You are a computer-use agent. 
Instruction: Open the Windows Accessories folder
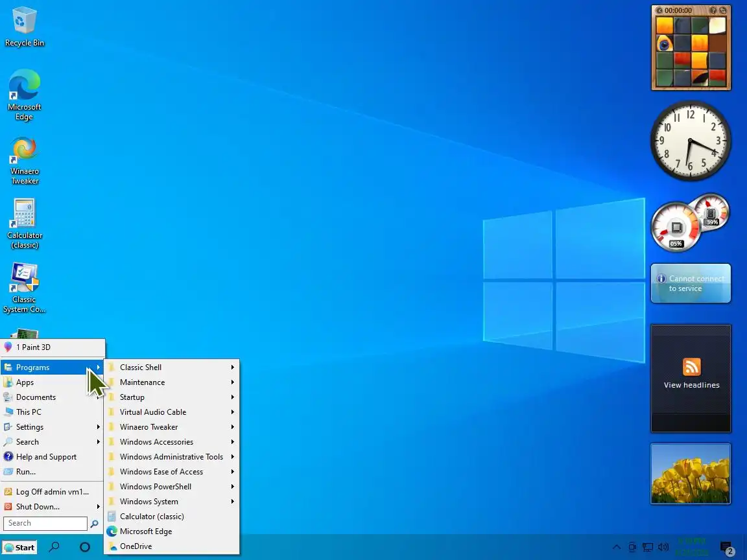[x=171, y=442]
